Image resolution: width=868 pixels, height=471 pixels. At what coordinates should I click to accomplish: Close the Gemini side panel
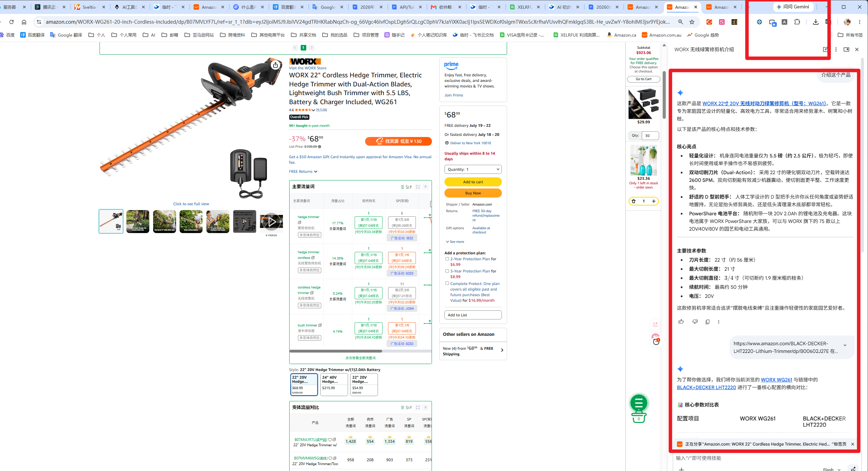click(857, 49)
